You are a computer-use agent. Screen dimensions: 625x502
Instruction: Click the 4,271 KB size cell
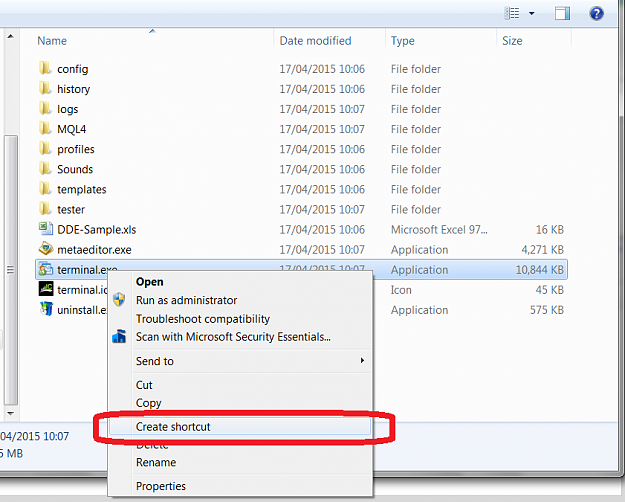pos(542,250)
